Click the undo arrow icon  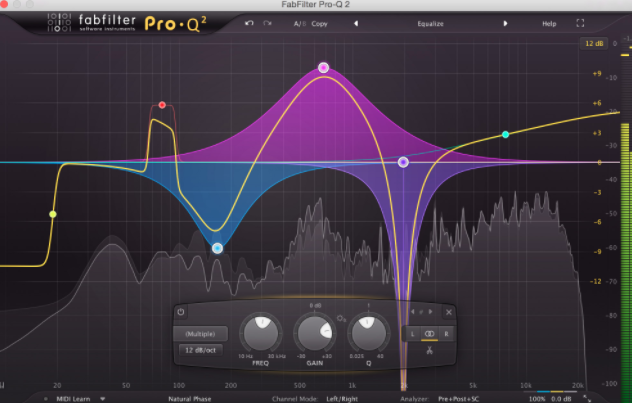coord(249,23)
